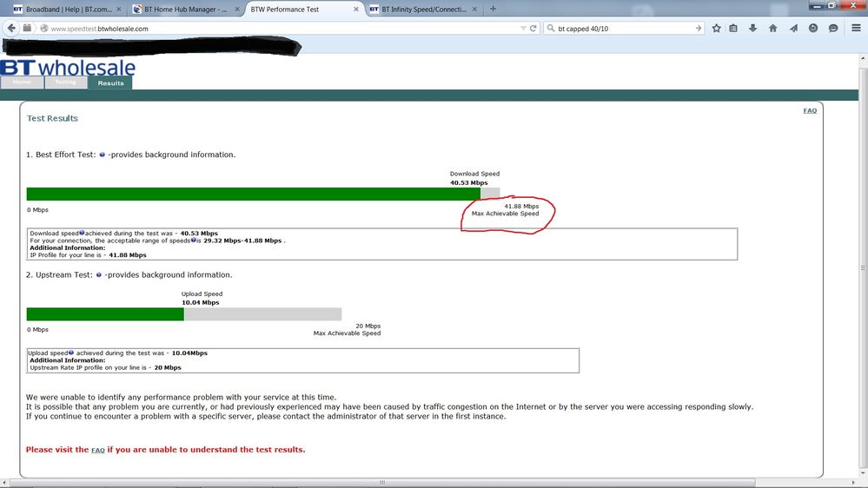Viewport: 868px width, 488px height.
Task: Reload the speed test page
Action: pos(533,28)
